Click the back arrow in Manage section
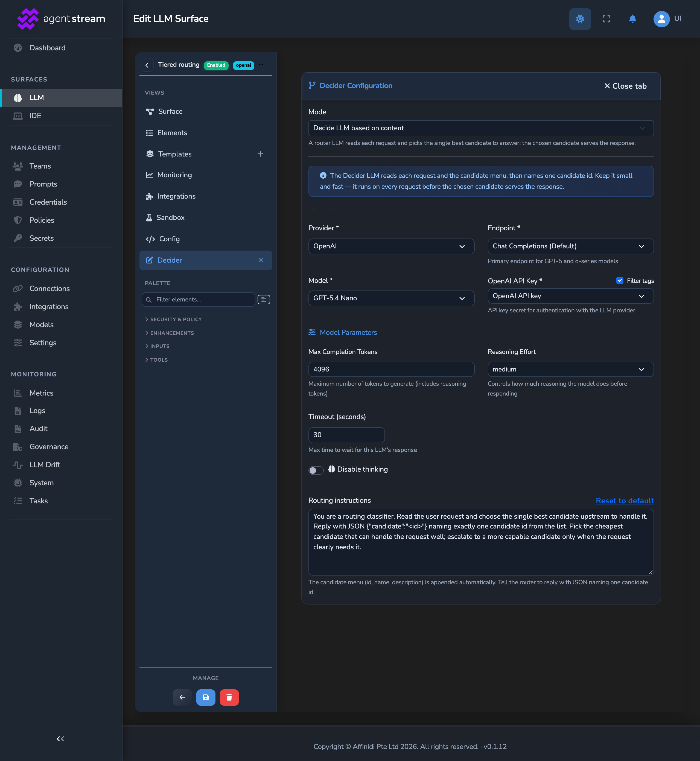Screen dimensions: 700x761 click(182, 697)
